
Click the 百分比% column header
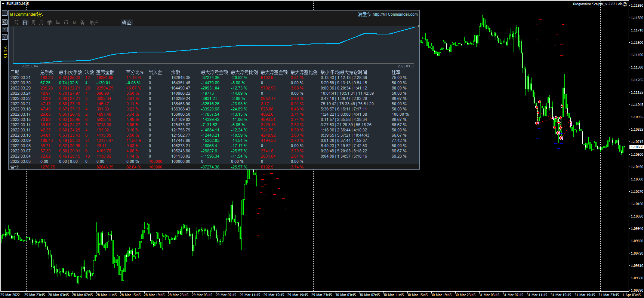[135, 72]
